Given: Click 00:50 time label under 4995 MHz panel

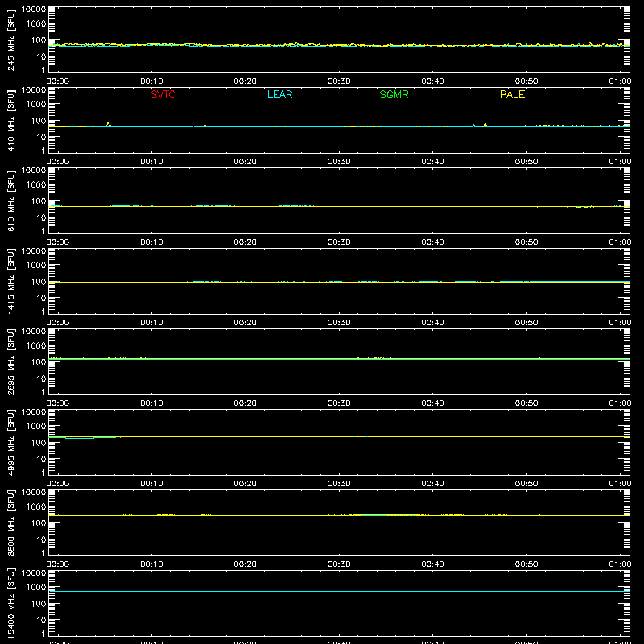Looking at the screenshot, I should (526, 484).
